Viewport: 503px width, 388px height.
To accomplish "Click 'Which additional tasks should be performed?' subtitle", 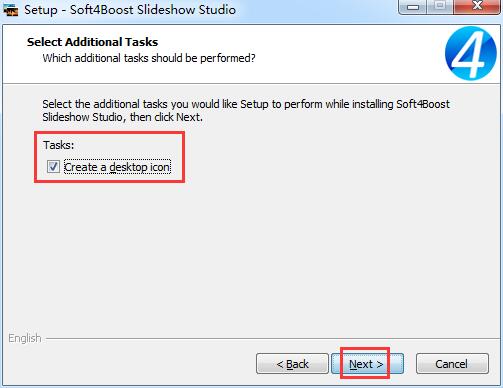I will pyautogui.click(x=149, y=58).
